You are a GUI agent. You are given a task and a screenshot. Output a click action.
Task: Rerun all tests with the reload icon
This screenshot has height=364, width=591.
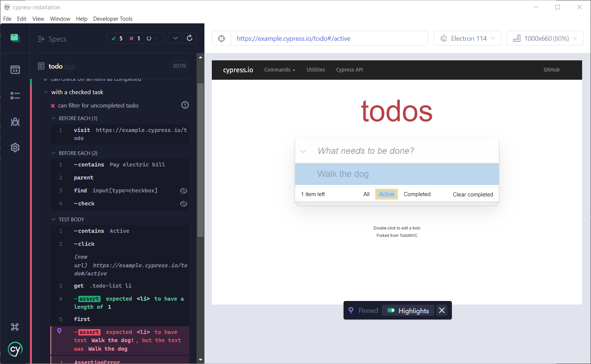(x=190, y=38)
